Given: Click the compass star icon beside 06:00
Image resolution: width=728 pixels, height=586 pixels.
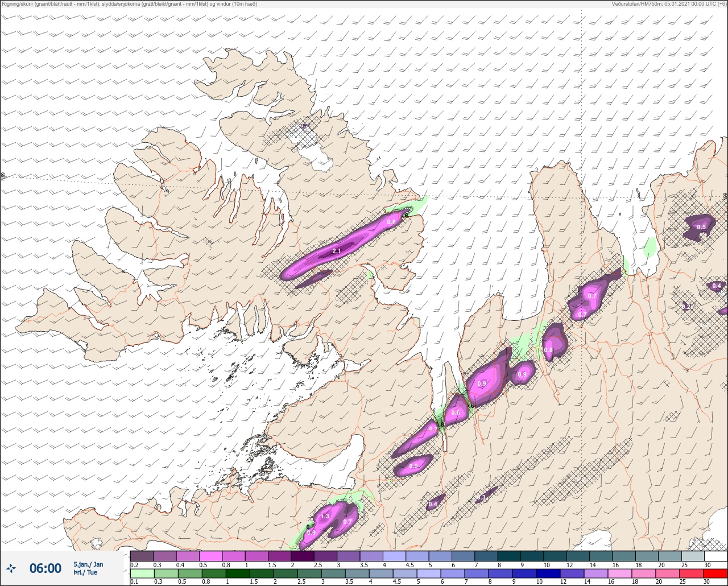Looking at the screenshot, I should 11,568.
